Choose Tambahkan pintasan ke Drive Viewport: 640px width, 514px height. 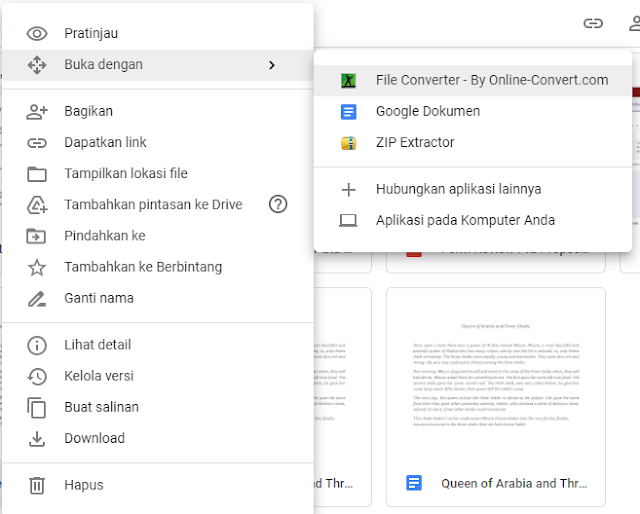[158, 205]
